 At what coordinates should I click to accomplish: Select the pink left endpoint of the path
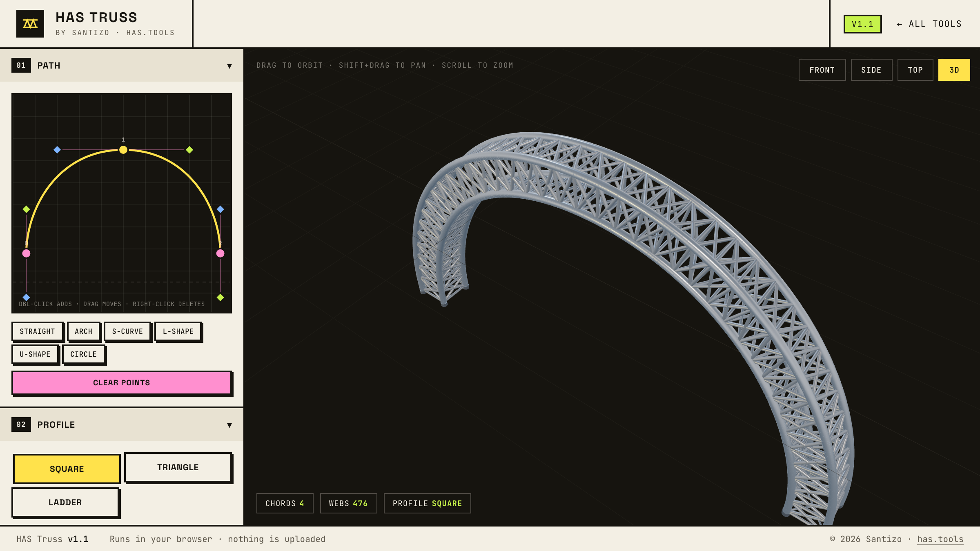pos(27,253)
